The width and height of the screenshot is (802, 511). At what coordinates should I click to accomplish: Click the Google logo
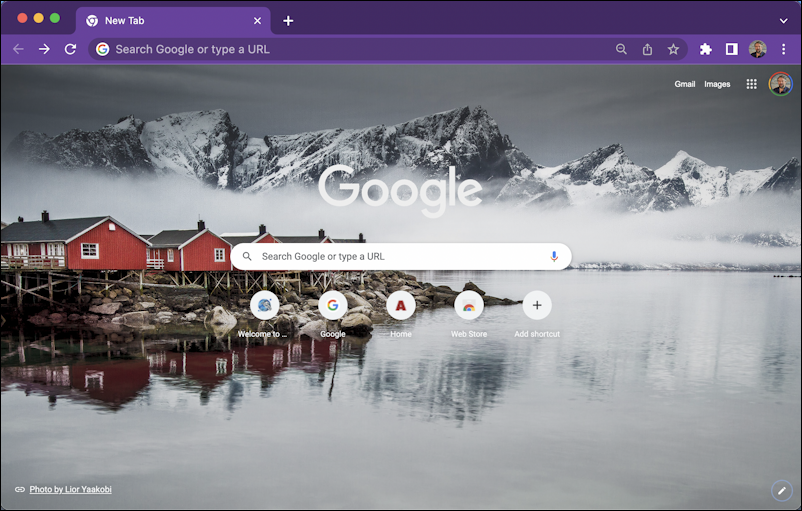pos(400,189)
